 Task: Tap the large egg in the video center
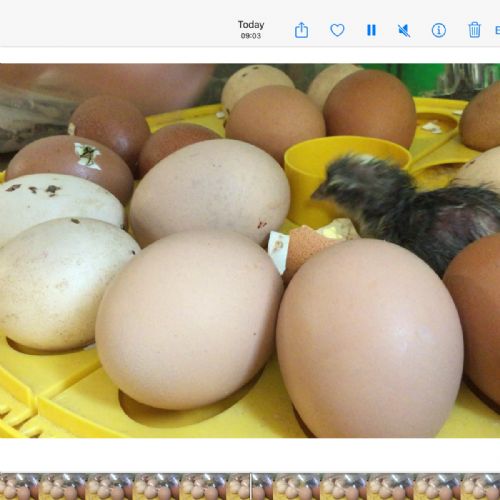pos(189,320)
